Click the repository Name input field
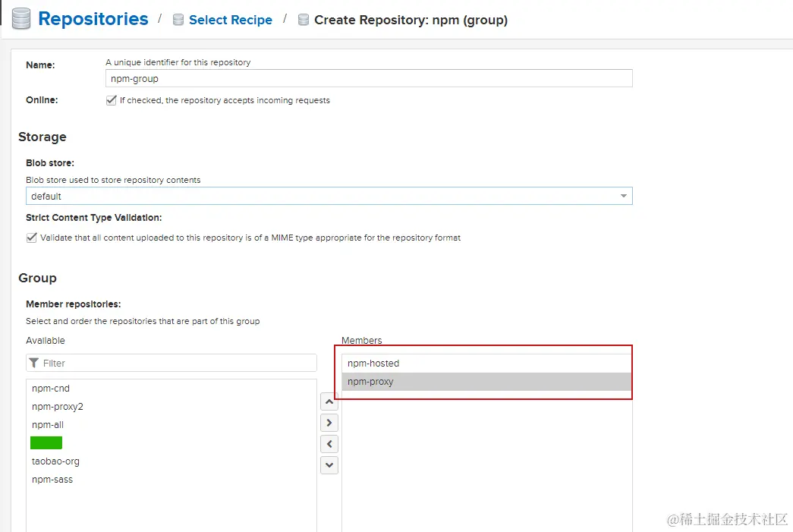The image size is (793, 532). [x=368, y=79]
